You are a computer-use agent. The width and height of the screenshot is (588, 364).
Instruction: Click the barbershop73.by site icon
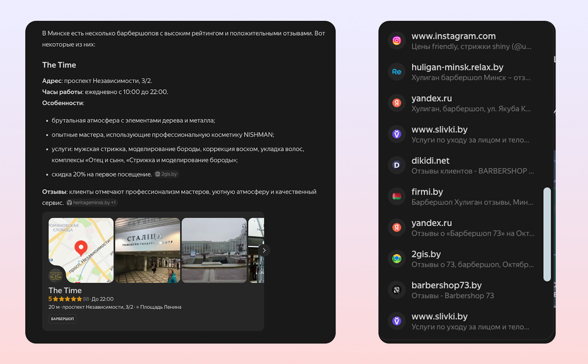[397, 290]
